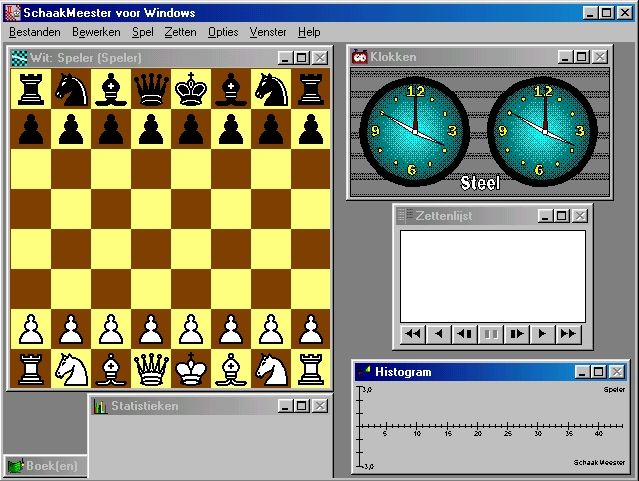Select the black king
Viewport: 639px width, 481px height.
pos(191,88)
